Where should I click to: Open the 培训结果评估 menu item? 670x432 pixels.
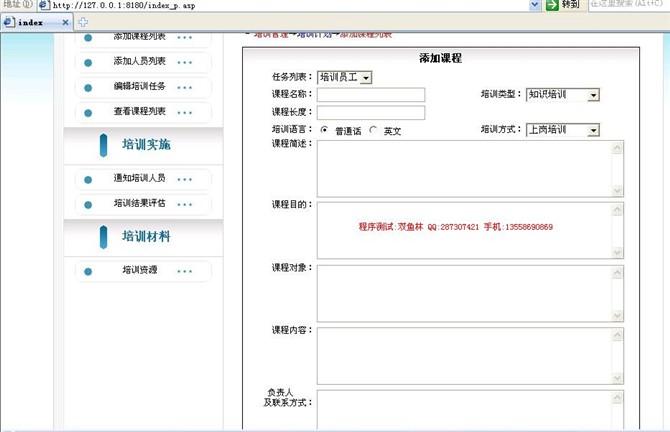[143, 204]
